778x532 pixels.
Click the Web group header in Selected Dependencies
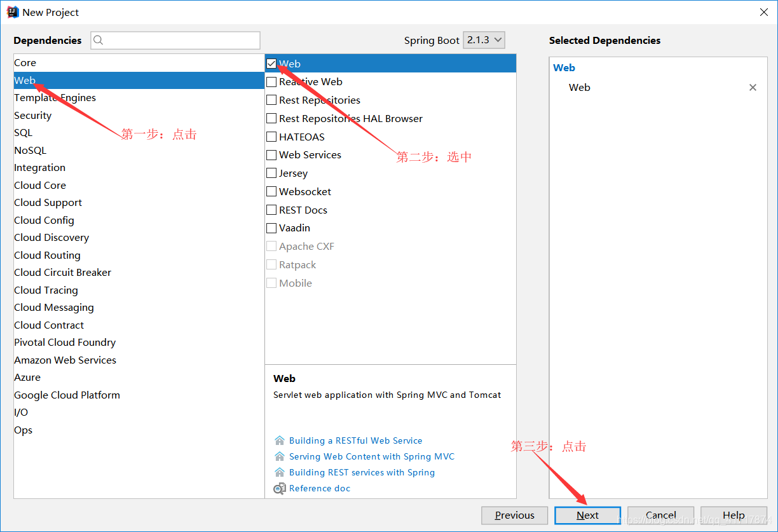564,68
